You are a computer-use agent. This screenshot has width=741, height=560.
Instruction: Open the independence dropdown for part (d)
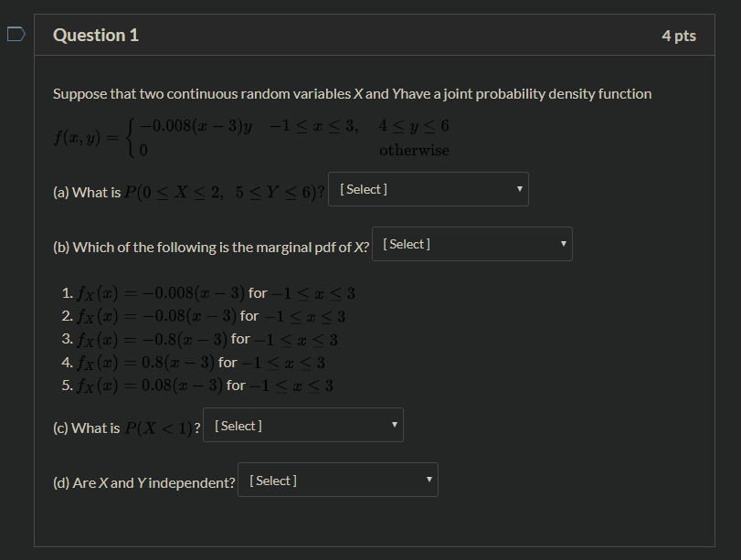pos(337,479)
